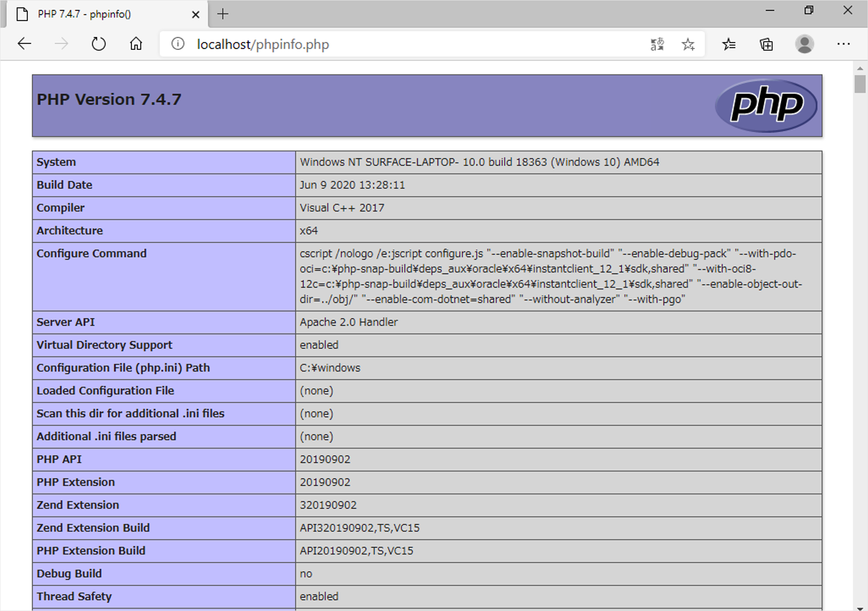Image resolution: width=868 pixels, height=611 pixels.
Task: Click the 'Architecture' row label
Action: pos(70,231)
